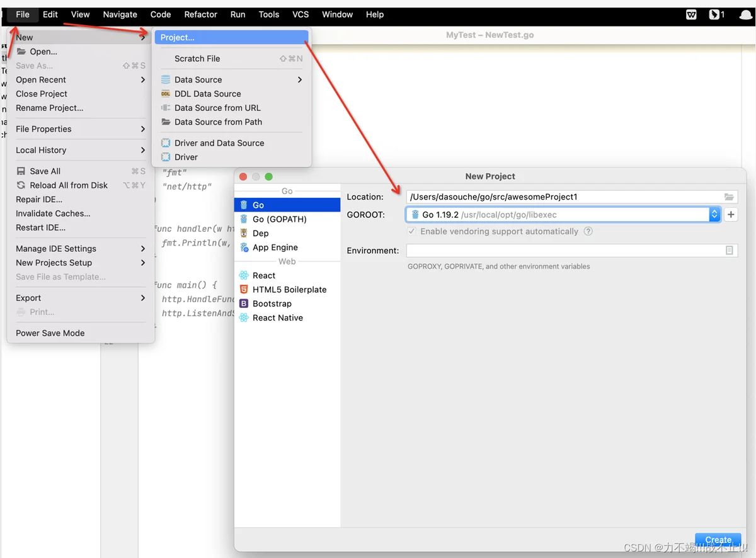
Task: Expand the Export submenu
Action: point(144,298)
